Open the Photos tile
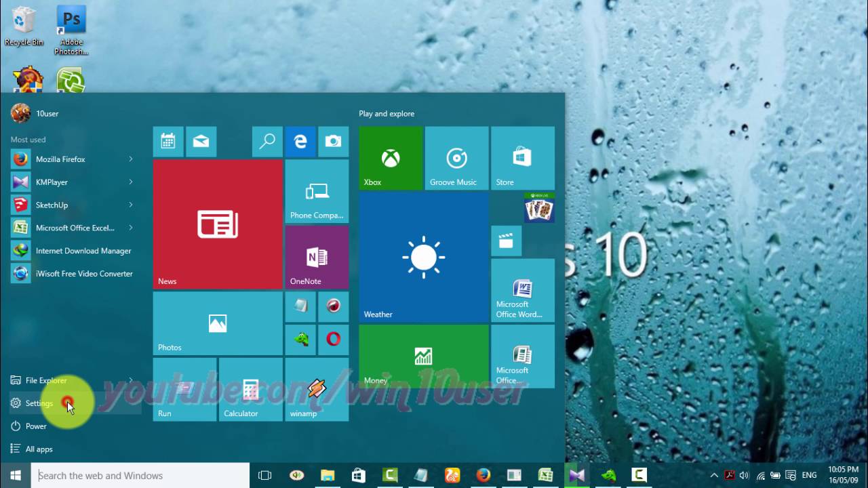The image size is (868, 488). tap(218, 323)
